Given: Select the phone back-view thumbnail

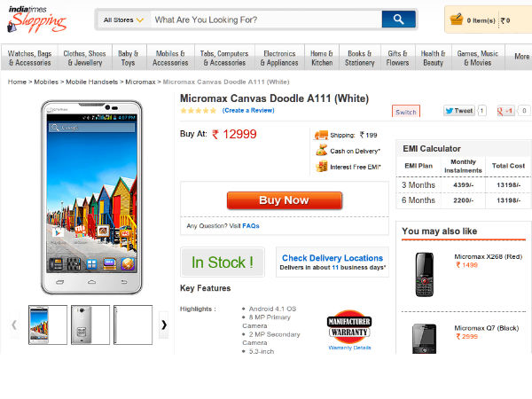Looking at the screenshot, I should [90, 325].
